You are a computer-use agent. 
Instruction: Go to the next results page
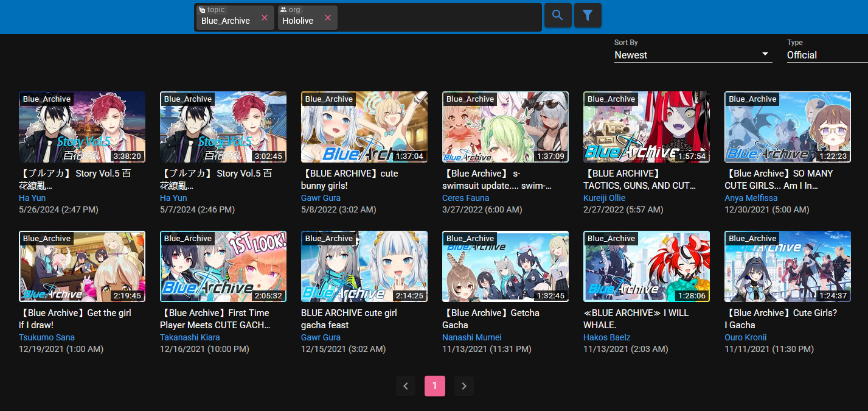click(464, 386)
